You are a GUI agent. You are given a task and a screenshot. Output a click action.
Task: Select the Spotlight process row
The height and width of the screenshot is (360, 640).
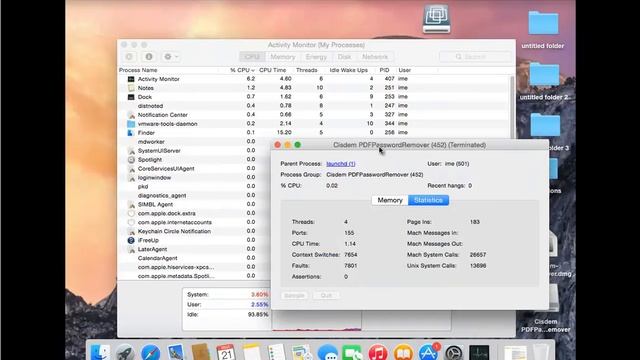[x=194, y=160]
